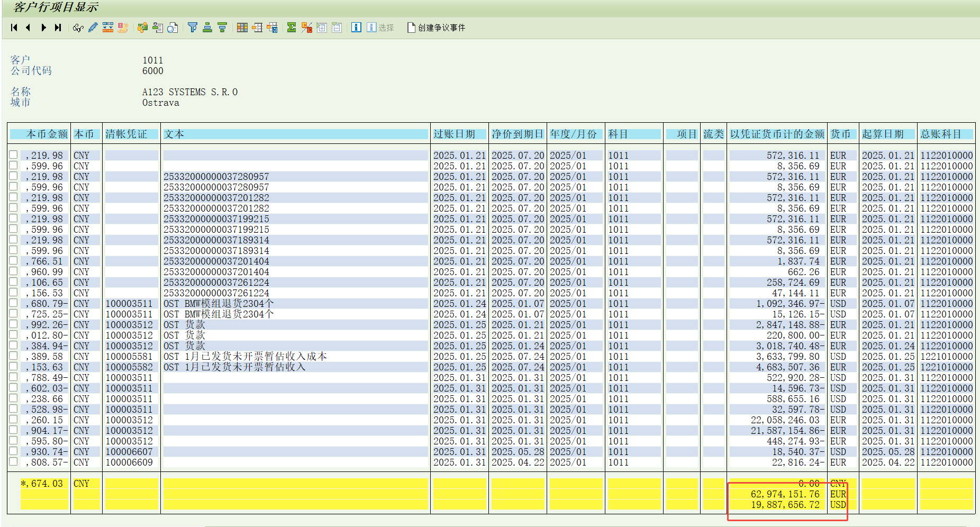Image resolution: width=980 pixels, height=527 pixels.
Task: Select the 文本 column header
Action: 295,134
